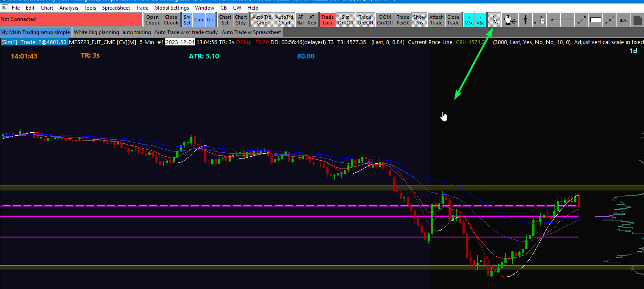Open the Tools menu
Screen dimensions: 644x289
[90, 7]
